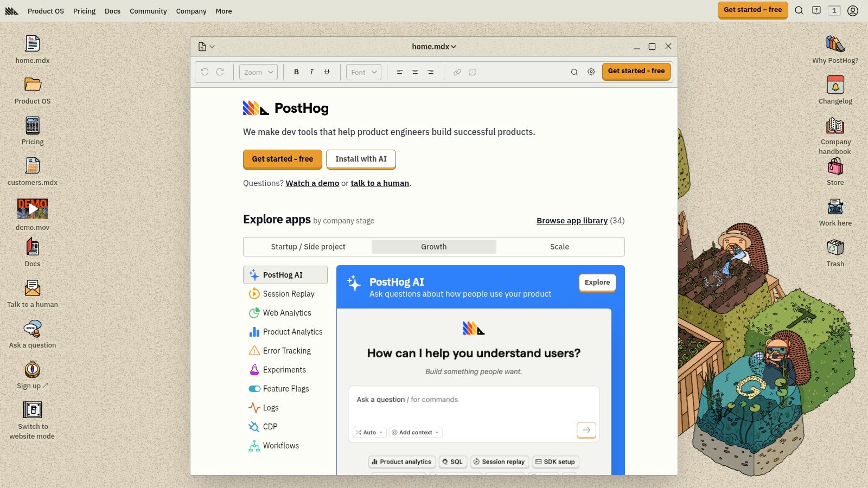
Task: Click the Install with AI button
Action: (361, 159)
